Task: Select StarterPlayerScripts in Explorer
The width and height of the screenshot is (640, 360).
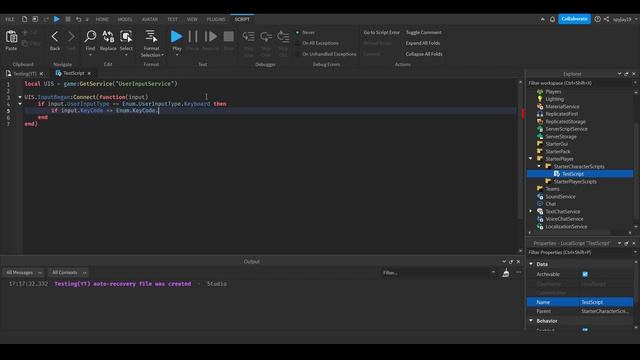Action: pos(575,182)
